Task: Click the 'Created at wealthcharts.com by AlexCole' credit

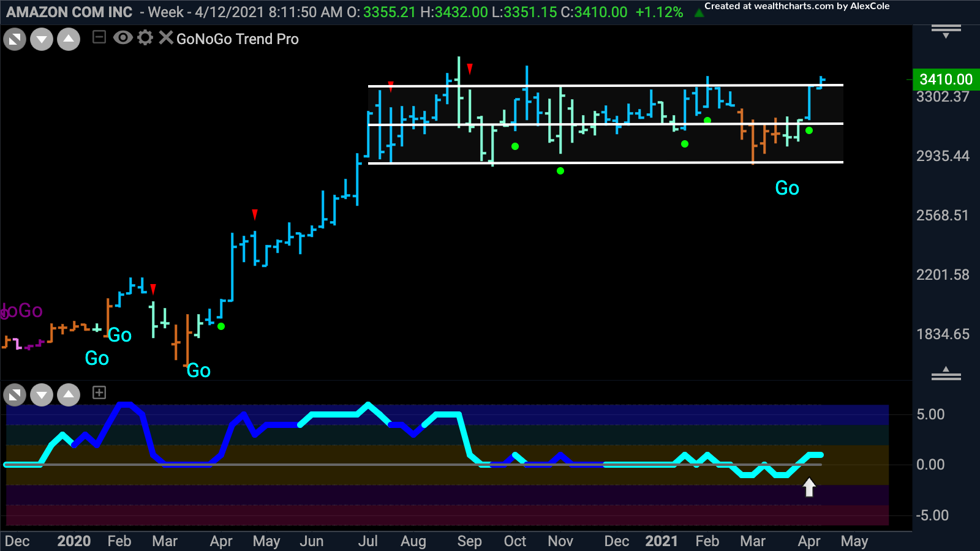Action: [797, 6]
